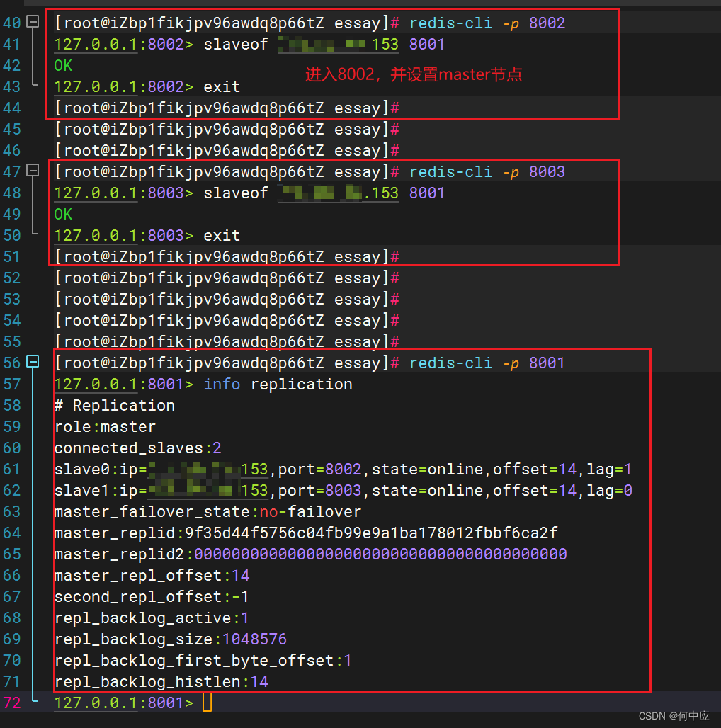The width and height of the screenshot is (721, 728).
Task: Click the 'info replication' command
Action: pos(278,384)
